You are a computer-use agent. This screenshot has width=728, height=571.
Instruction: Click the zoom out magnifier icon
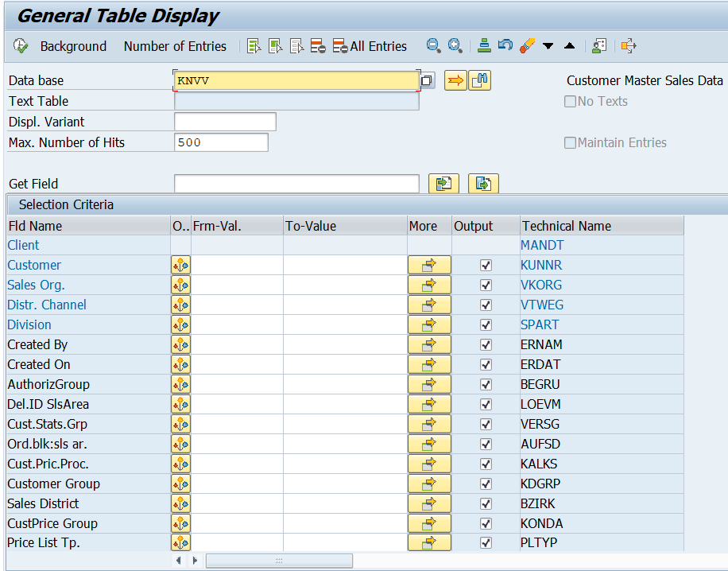coord(433,45)
